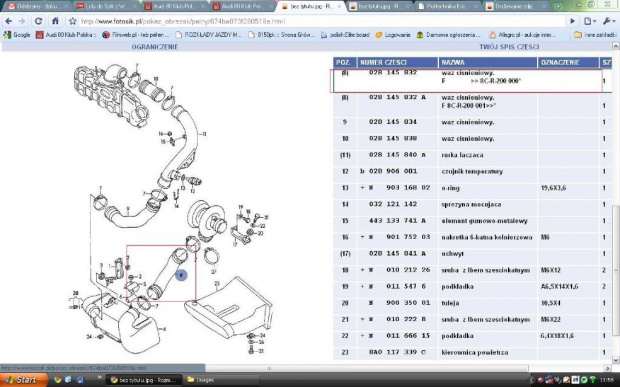Click the horizontal scrollbar at page bottom

269,368
